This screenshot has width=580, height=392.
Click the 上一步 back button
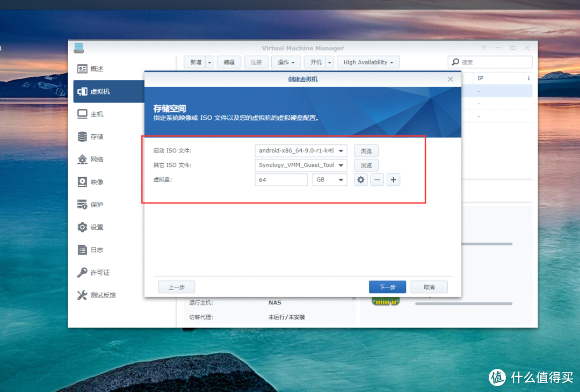tap(177, 287)
